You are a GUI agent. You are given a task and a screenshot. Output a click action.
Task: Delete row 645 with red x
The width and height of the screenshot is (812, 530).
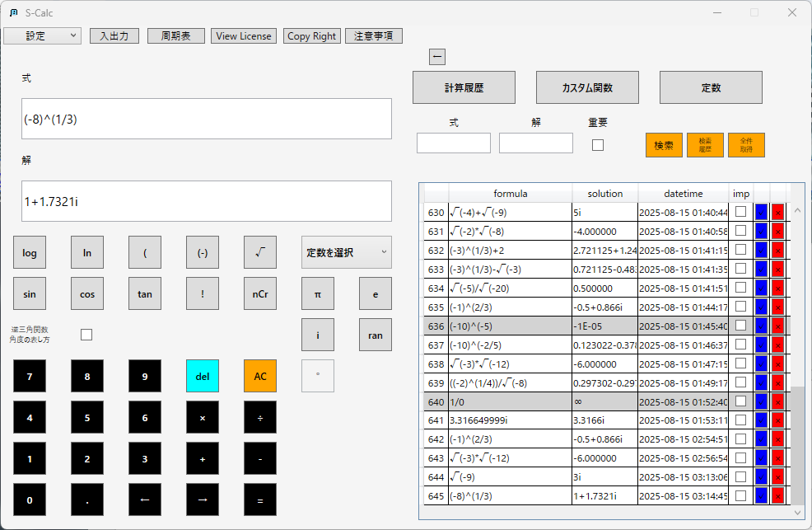tap(777, 496)
